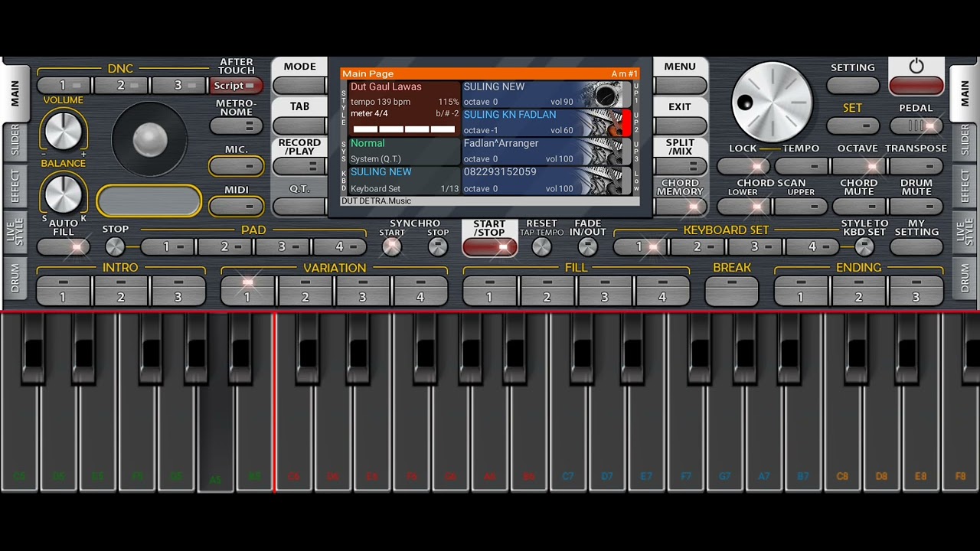Adjust the VOLUME knob
Image resolution: width=980 pixels, height=551 pixels.
pos(64,130)
